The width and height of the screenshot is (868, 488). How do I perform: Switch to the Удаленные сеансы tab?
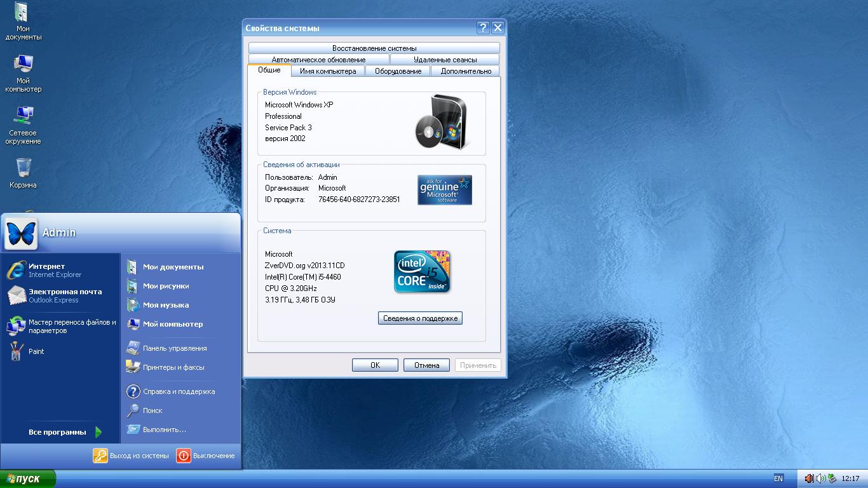click(445, 60)
